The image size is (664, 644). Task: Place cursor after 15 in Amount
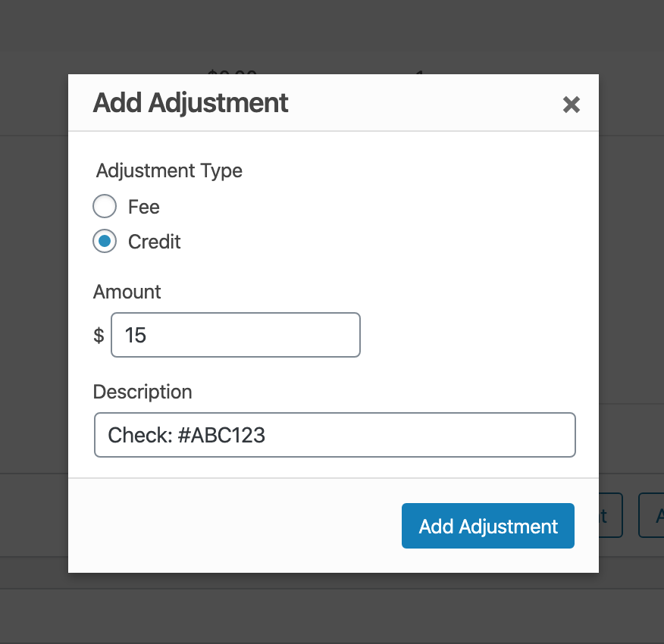pyautogui.click(x=148, y=335)
